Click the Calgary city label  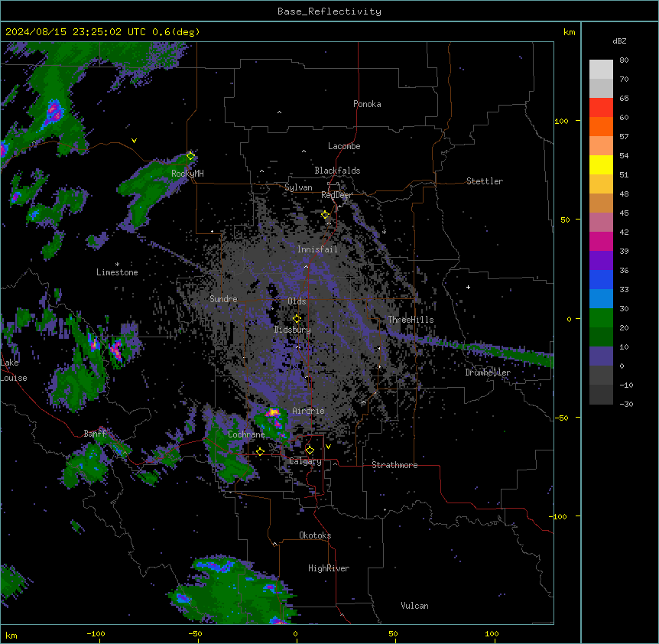click(305, 461)
